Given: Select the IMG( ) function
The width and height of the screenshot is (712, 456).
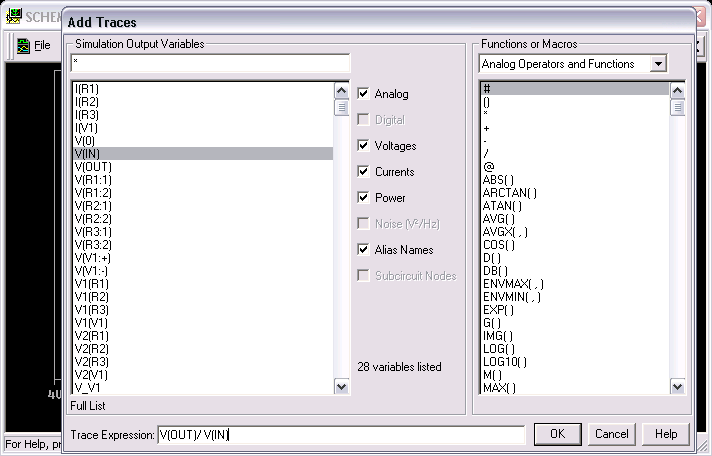Looking at the screenshot, I should click(x=575, y=336).
